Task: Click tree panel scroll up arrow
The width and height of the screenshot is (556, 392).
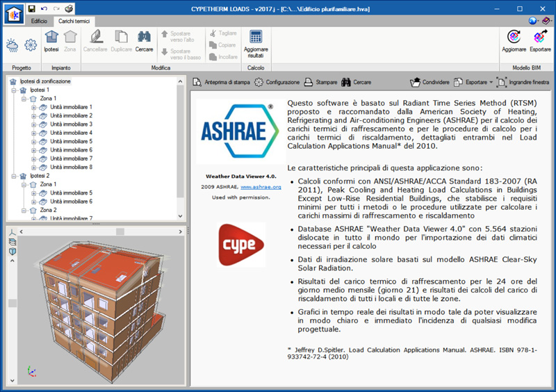Action: [180, 81]
